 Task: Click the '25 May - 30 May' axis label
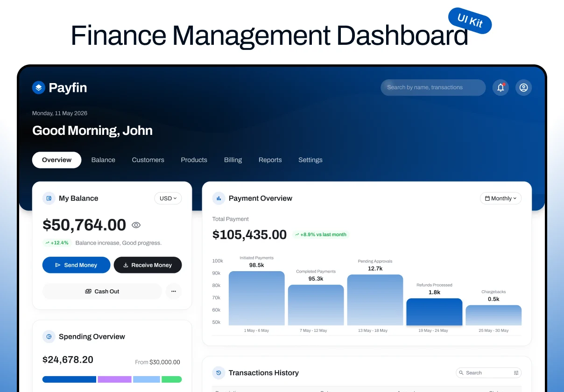pyautogui.click(x=493, y=330)
